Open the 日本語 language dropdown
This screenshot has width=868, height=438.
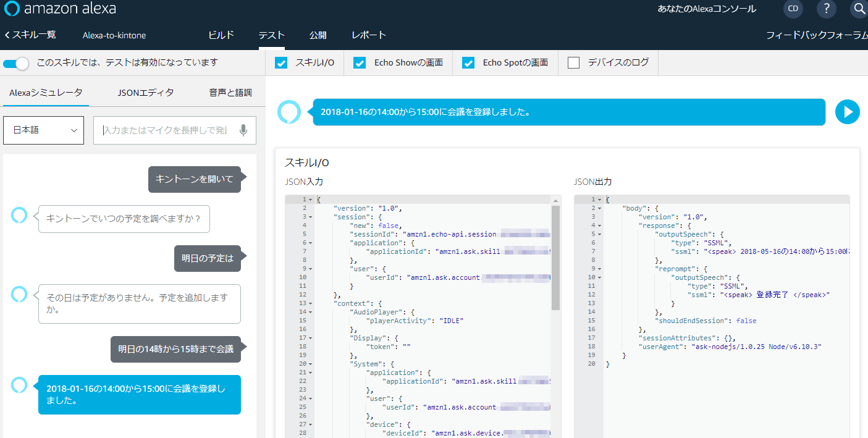coord(44,130)
